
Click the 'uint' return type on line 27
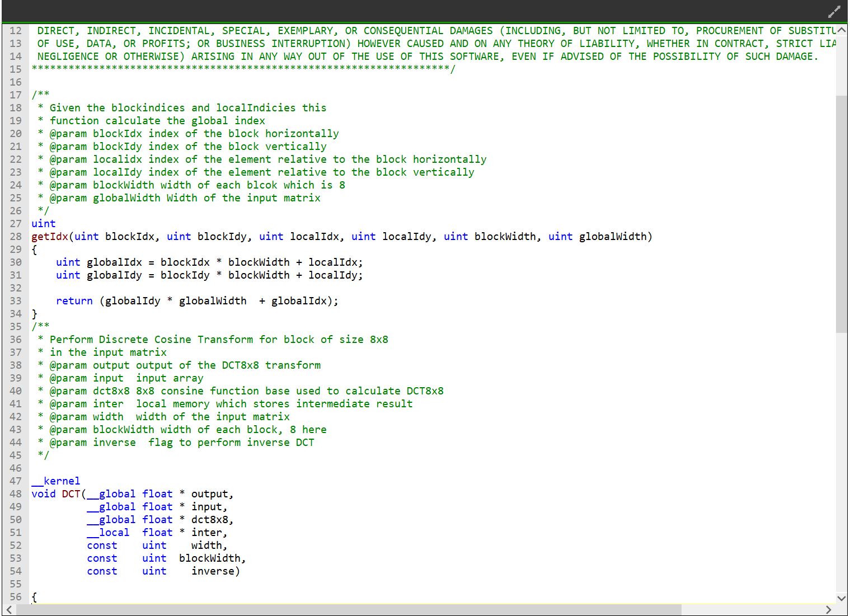[x=44, y=224]
